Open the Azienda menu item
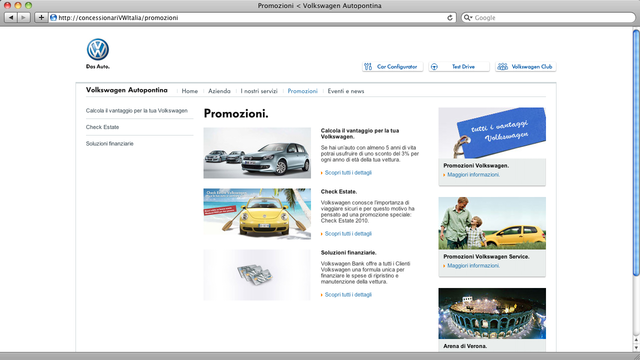 pyautogui.click(x=219, y=91)
